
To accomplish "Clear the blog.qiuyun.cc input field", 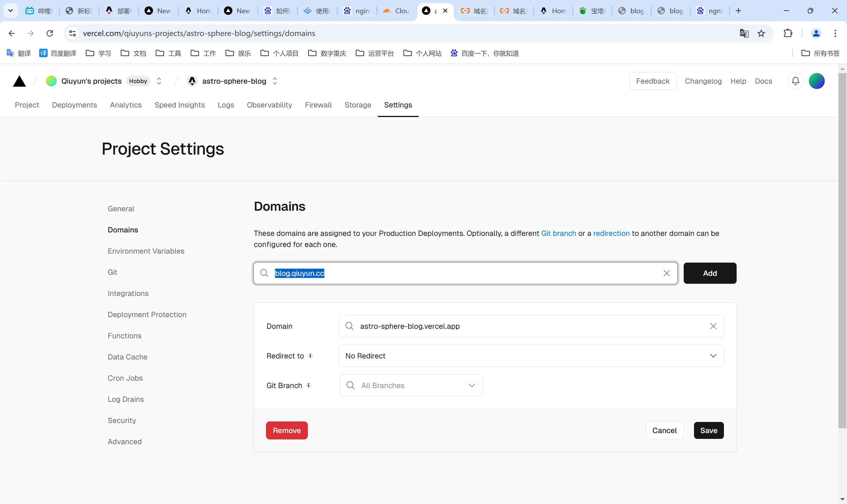I will point(666,273).
